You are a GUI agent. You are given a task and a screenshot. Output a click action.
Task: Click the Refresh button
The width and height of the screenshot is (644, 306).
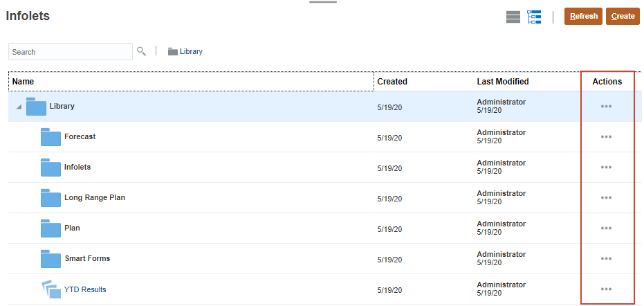[x=583, y=17]
